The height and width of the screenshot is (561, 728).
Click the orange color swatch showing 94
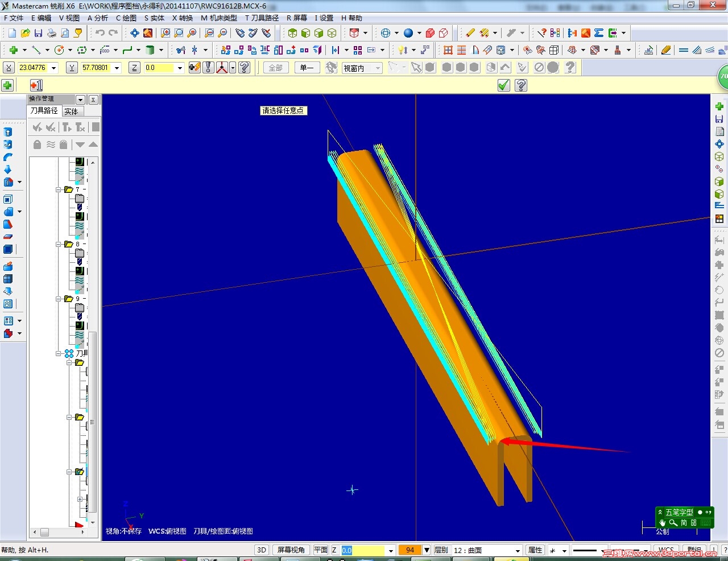point(410,550)
